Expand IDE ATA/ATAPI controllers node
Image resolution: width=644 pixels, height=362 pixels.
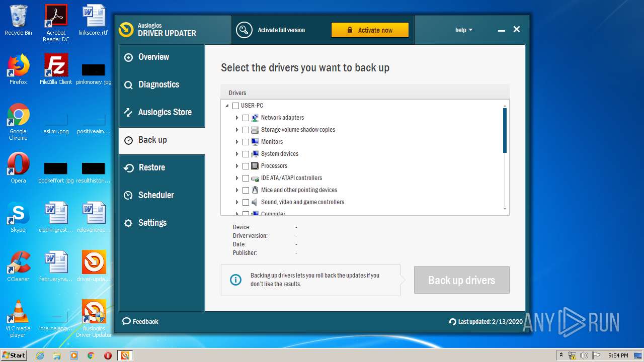pos(237,178)
